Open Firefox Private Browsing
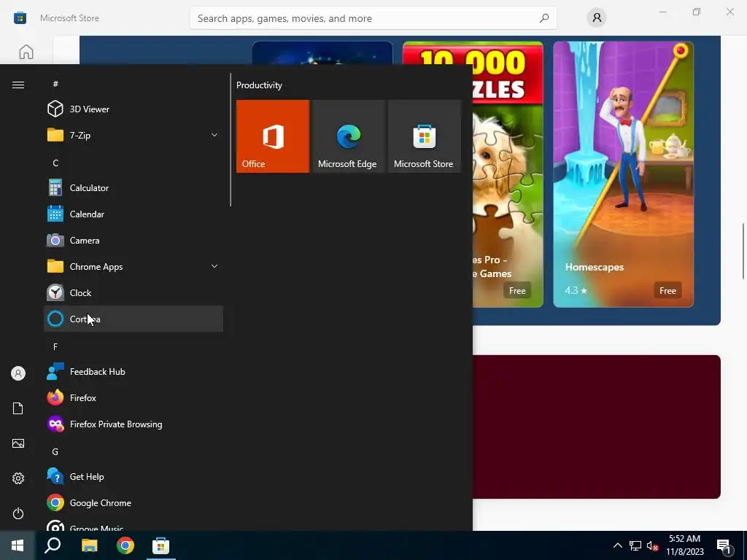Image resolution: width=747 pixels, height=560 pixels. 133,424
